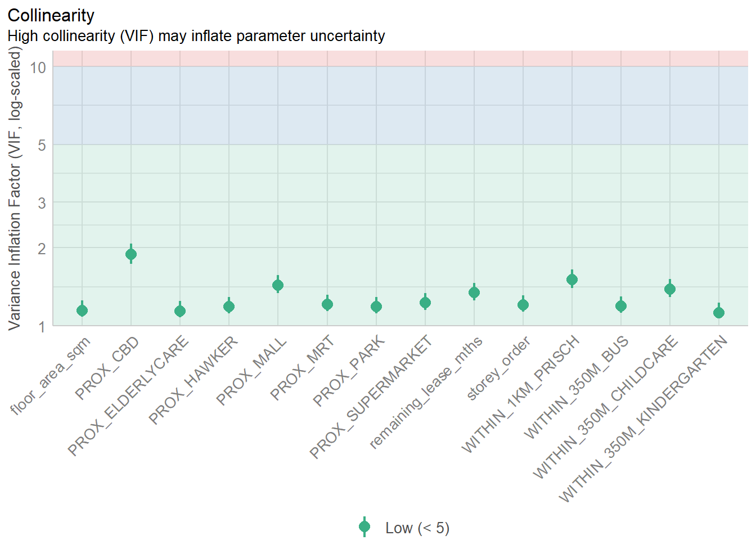This screenshot has width=756, height=540.
Task: Select the WITHIN_1KM_PRISCH VIF marker
Action: (572, 280)
